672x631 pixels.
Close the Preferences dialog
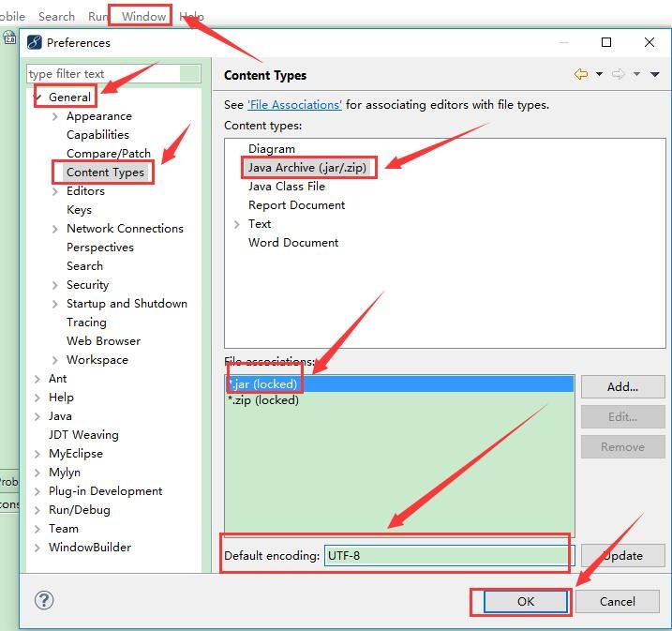pos(650,42)
